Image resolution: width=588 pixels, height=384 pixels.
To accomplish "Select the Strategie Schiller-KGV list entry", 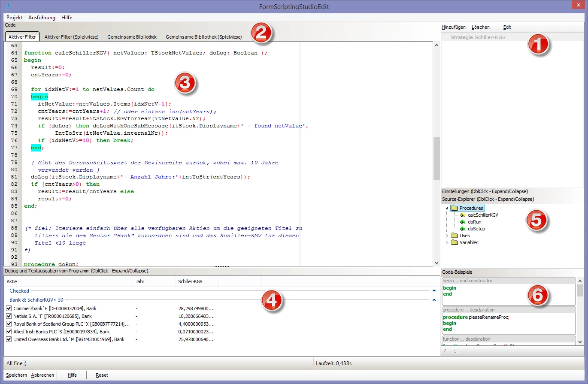I will [512, 37].
